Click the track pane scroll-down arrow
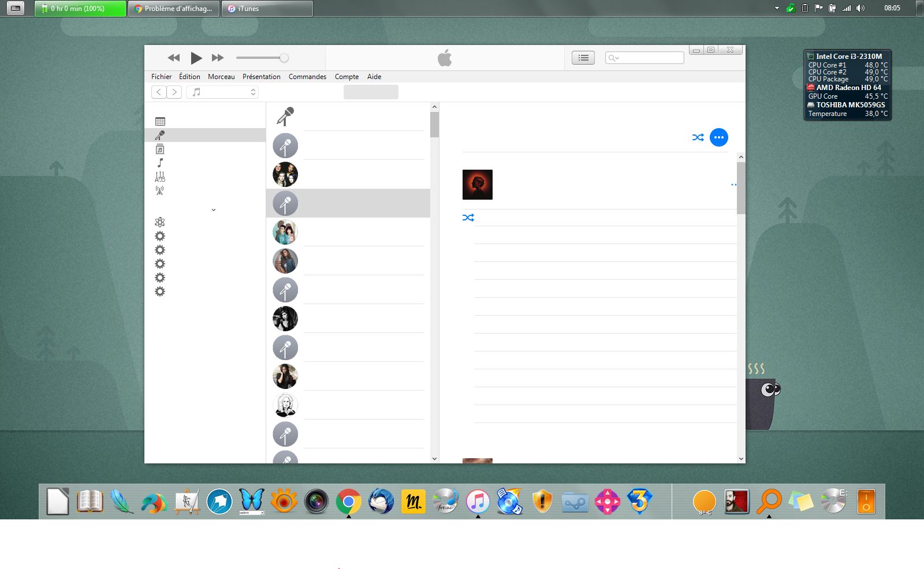Viewport: 924px width, 569px height. click(741, 459)
